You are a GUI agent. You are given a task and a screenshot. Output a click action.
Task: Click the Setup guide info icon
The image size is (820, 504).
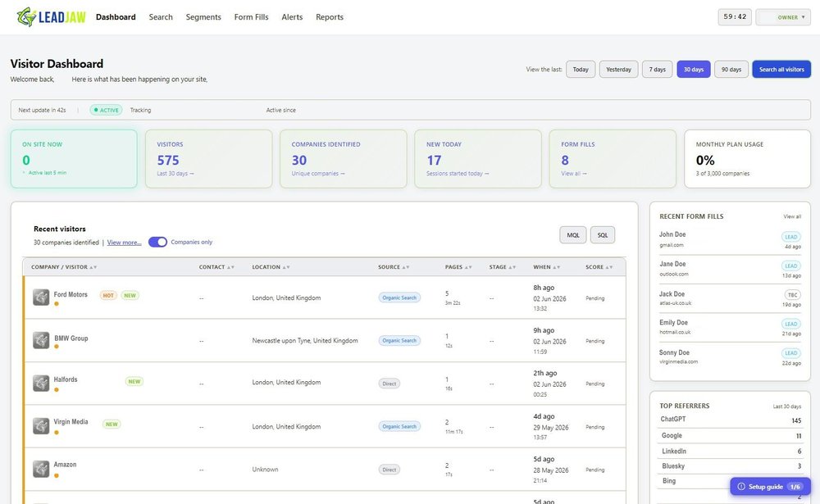[x=741, y=487]
